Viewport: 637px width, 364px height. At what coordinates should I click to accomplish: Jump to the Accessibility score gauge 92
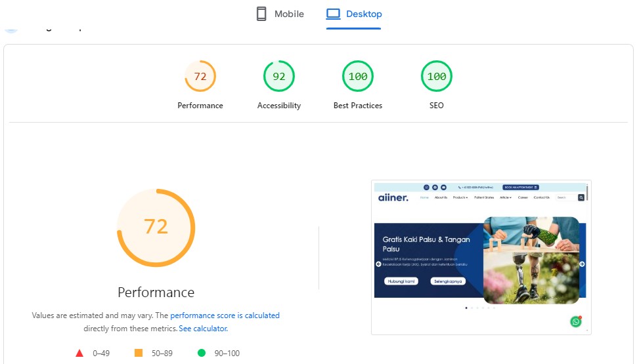point(279,77)
